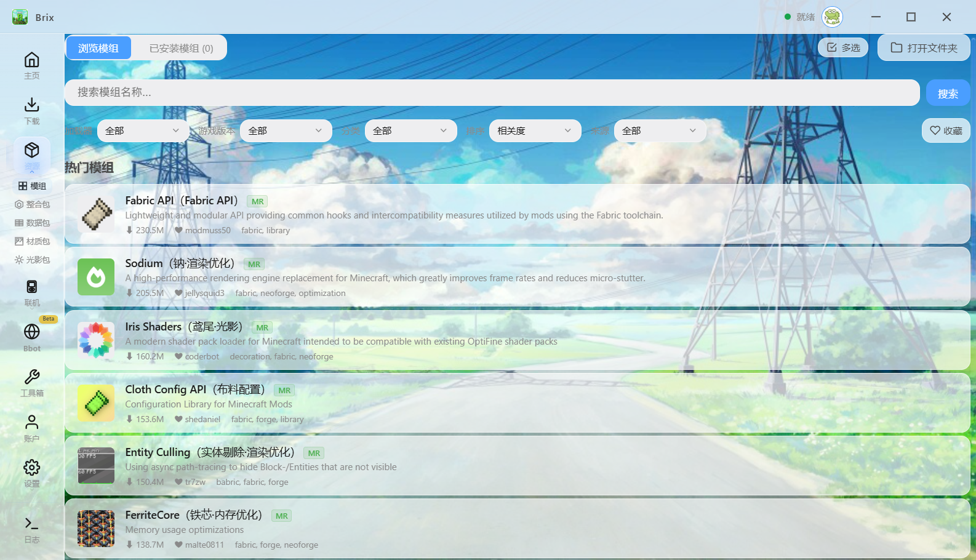This screenshot has width=976, height=560.
Task: Switch to 材质包 resource packs
Action: pos(32,241)
